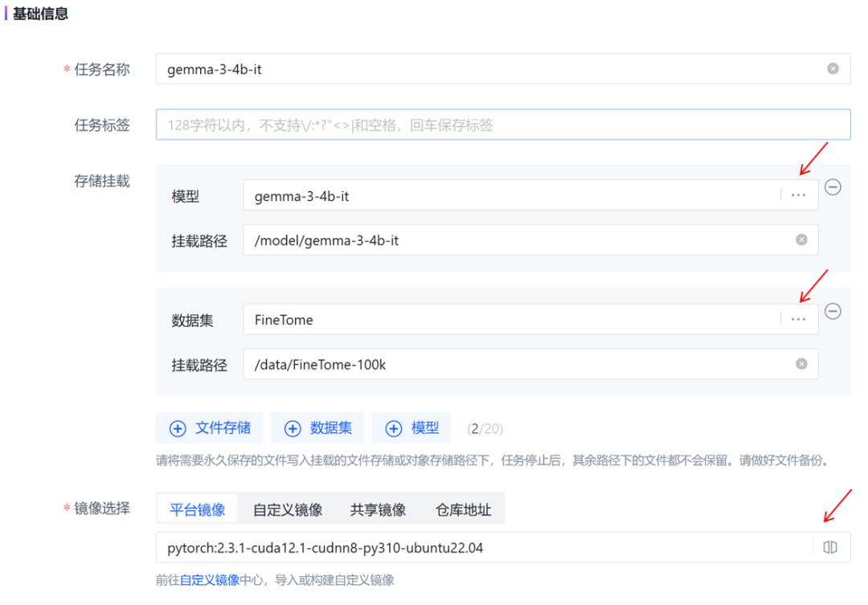Viewport: 868px width, 605px height.
Task: Remove the gemma-3-4b-it model mount entry
Action: (833, 187)
